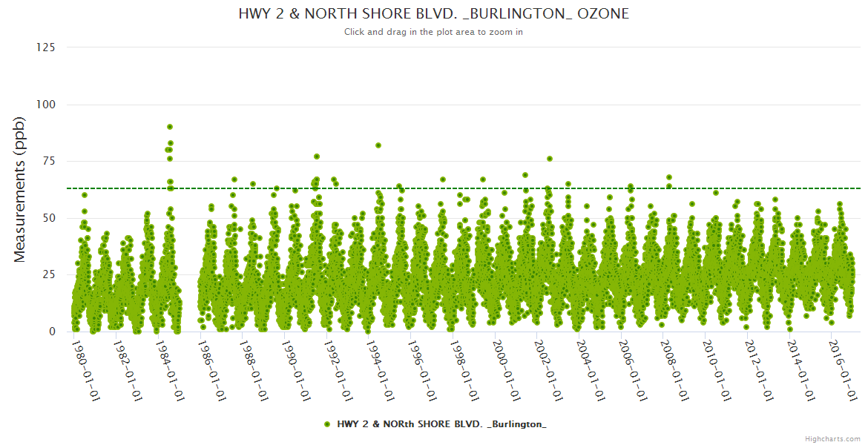Click the Measurements (ppb) axis title

pyautogui.click(x=20, y=189)
